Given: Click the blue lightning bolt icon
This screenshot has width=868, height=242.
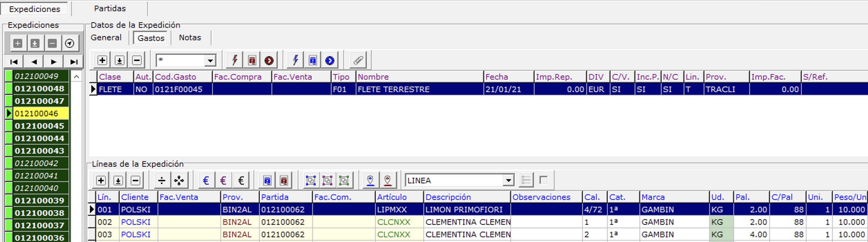Looking at the screenshot, I should point(295,60).
